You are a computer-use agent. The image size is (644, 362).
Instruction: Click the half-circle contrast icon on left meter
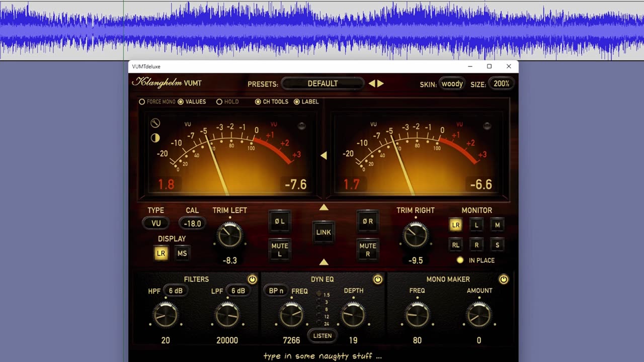[x=155, y=138]
